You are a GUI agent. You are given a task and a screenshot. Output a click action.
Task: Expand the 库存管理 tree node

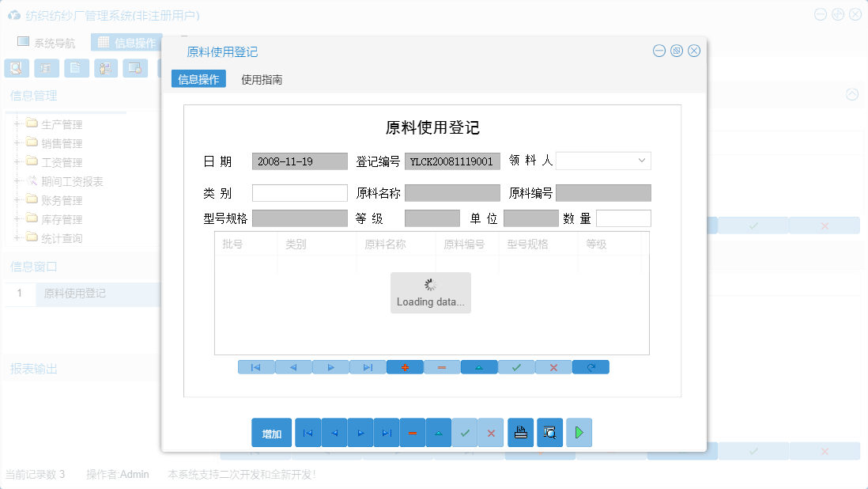(x=17, y=219)
